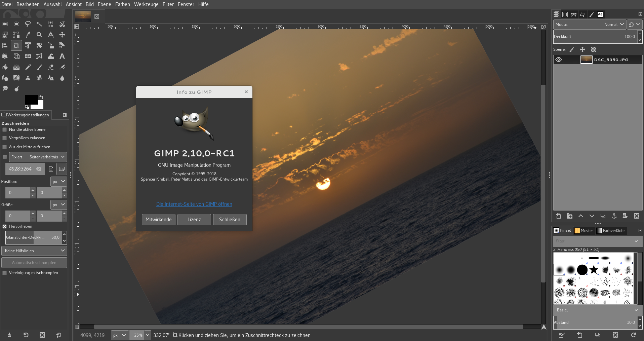Open 'Keine Hilfslinien' dropdown
Screen dimensions: 644x341
[34, 251]
